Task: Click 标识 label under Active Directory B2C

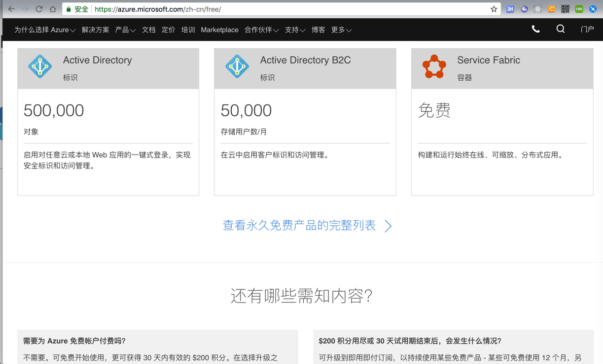Action: (x=267, y=78)
